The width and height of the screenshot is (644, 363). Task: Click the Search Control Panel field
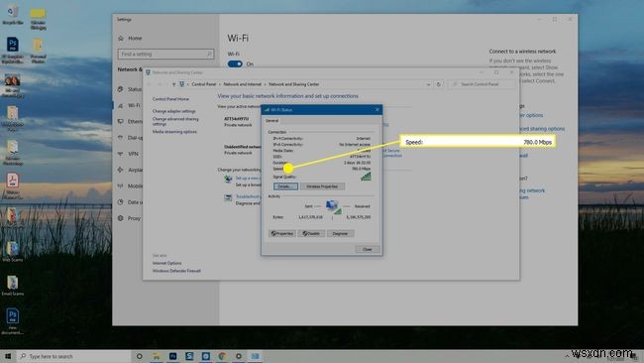coord(482,84)
